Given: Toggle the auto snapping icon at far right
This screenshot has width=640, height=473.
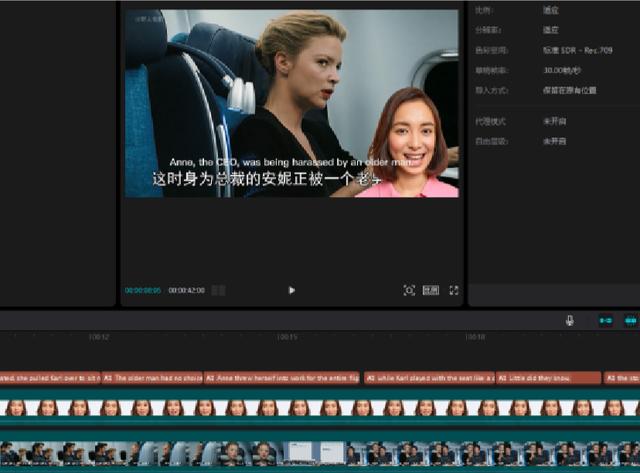Looking at the screenshot, I should pos(631,320).
